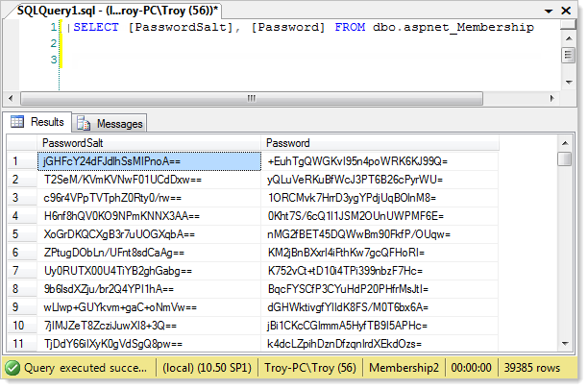The width and height of the screenshot is (588, 389).
Task: Select row header 3
Action: coord(22,198)
